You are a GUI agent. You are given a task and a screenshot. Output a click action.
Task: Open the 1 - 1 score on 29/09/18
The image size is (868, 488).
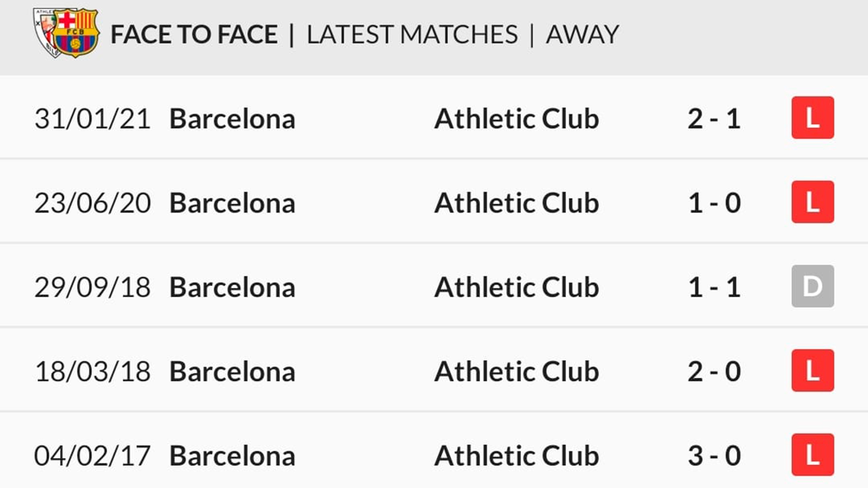pos(714,287)
